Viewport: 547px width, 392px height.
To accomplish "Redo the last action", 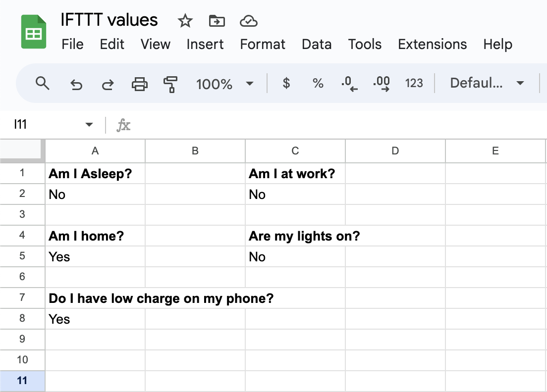I will (x=108, y=84).
